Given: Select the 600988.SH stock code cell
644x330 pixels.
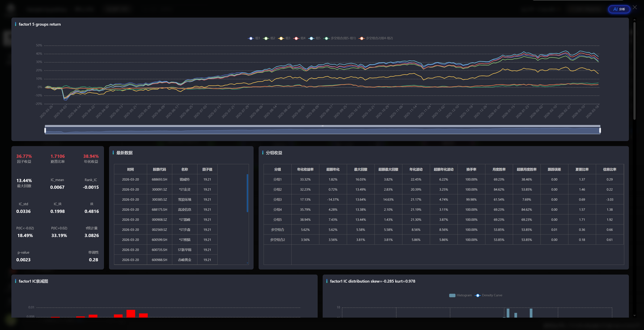Looking at the screenshot, I should coord(159,260).
